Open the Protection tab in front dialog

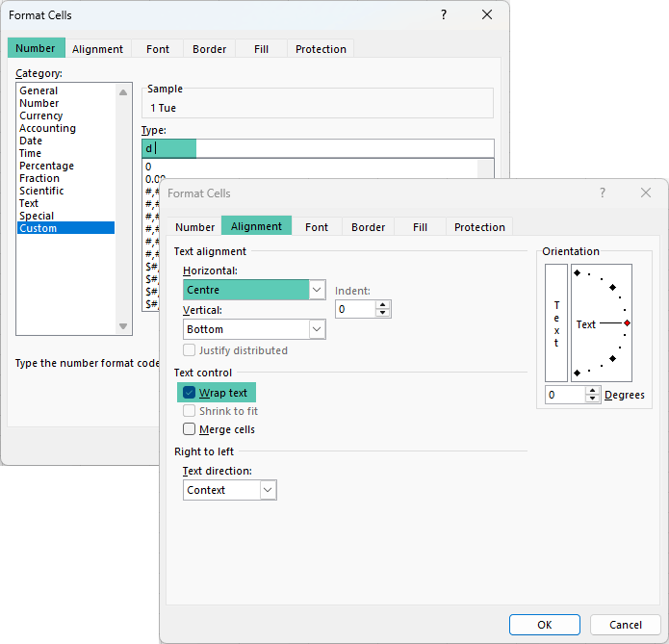(479, 227)
